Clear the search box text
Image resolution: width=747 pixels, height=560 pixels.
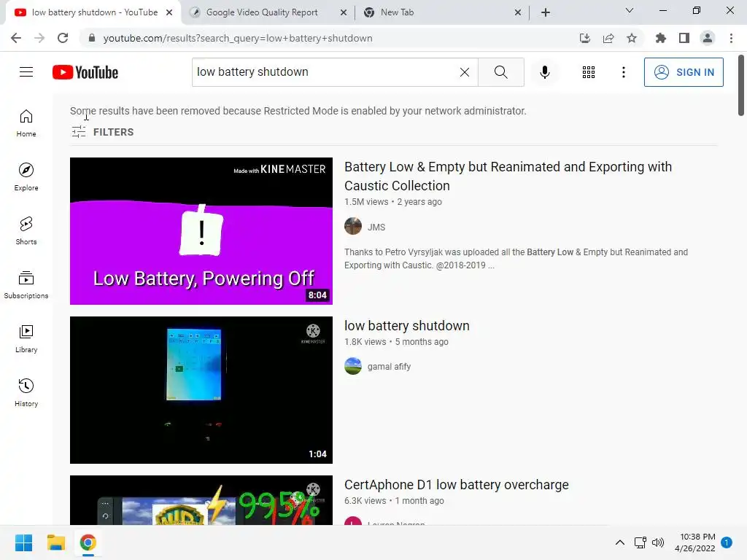coord(465,72)
